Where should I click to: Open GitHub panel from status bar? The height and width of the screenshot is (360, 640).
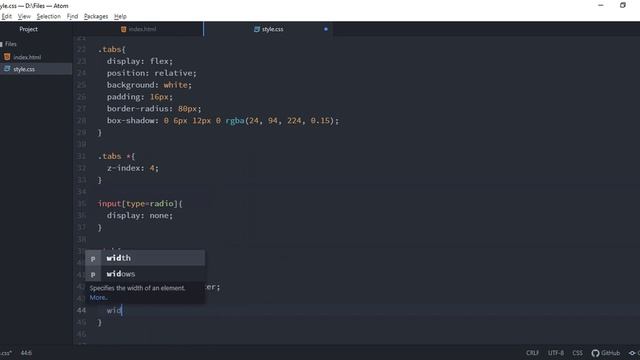[x=606, y=353]
